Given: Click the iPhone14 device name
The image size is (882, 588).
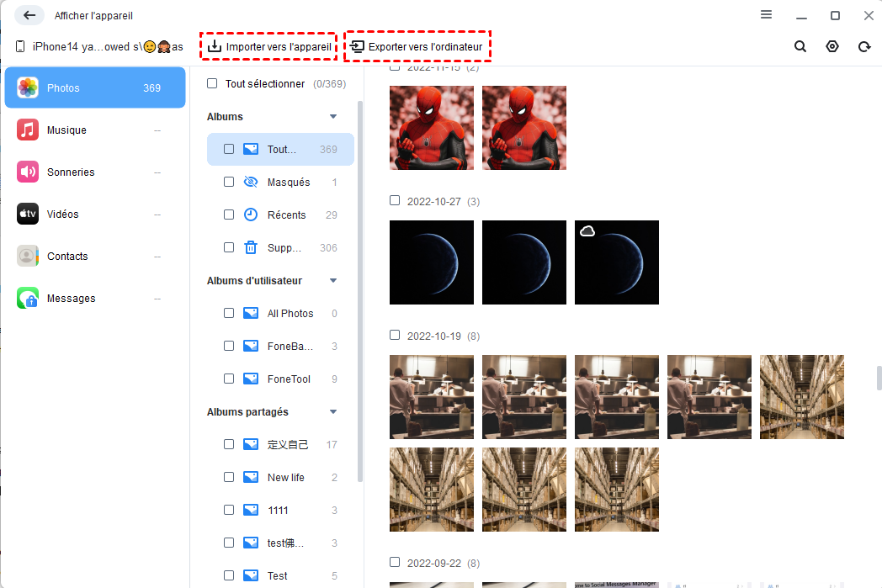Looking at the screenshot, I should tap(108, 46).
